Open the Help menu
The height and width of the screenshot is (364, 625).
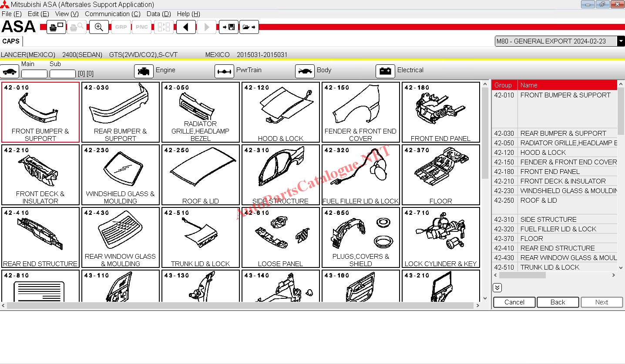pos(188,14)
